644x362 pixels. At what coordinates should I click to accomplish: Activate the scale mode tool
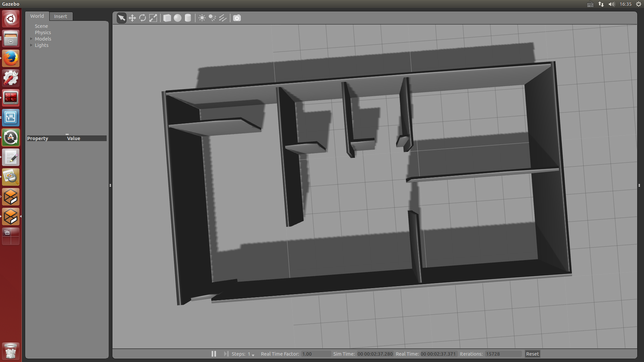coord(153,18)
